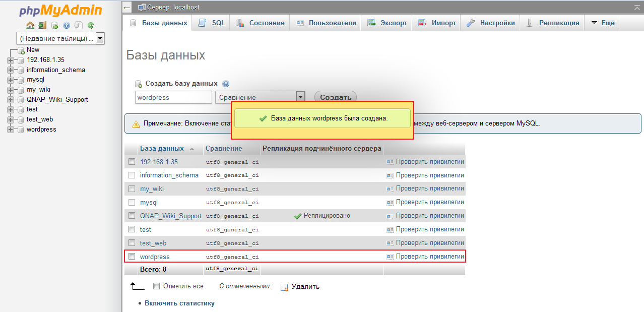Select the my_wiki row checkbox
The image size is (644, 312).
[x=132, y=189]
